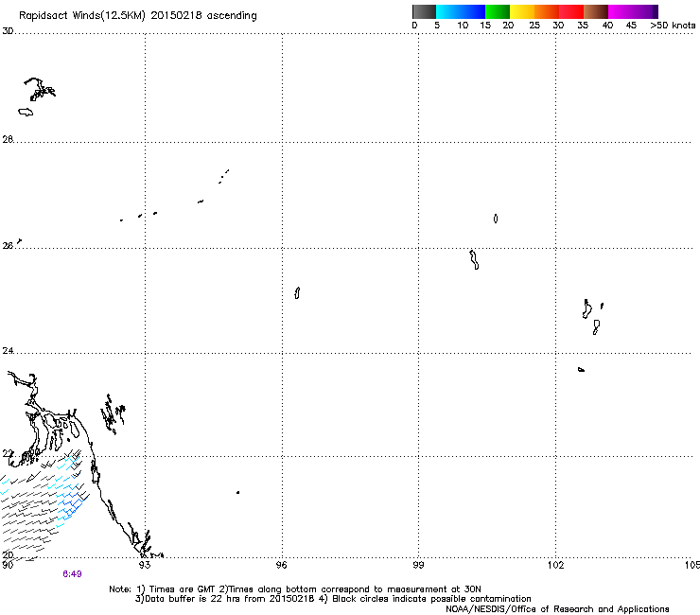
Task: Click the orange 25-30 knots legend segment
Action: click(x=547, y=11)
